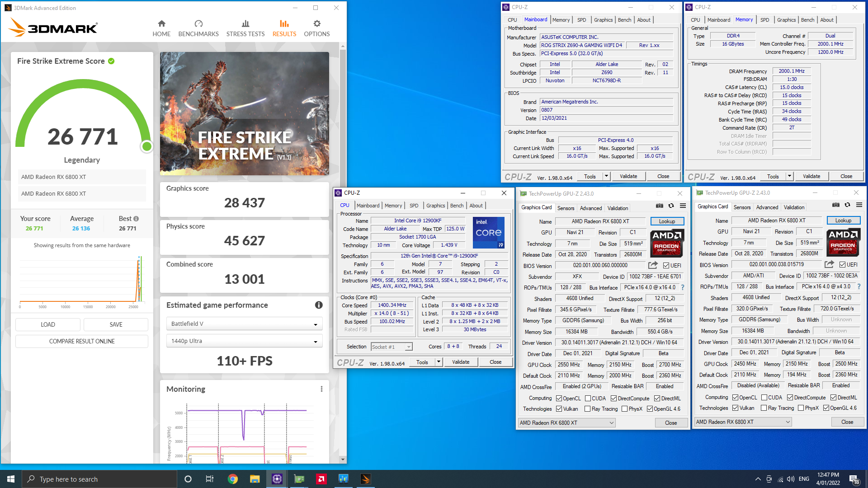868x488 pixels.
Task: Click taskbar search box
Action: click(x=99, y=479)
